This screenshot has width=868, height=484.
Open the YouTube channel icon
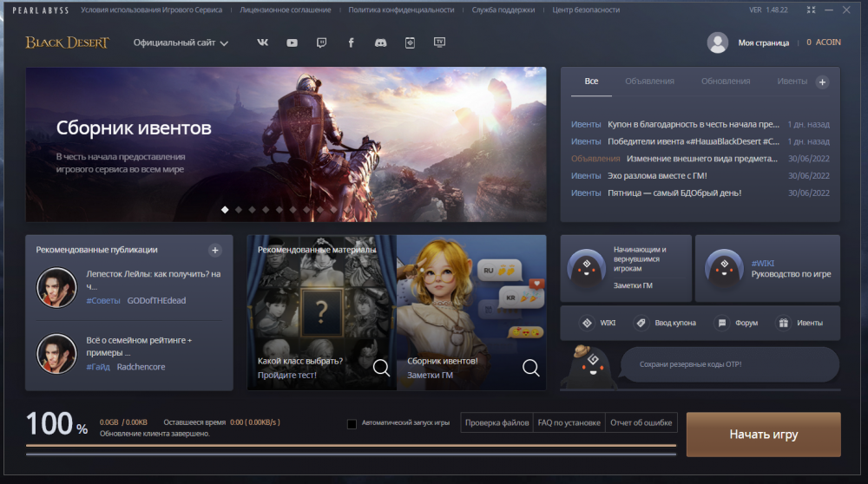pos(292,43)
